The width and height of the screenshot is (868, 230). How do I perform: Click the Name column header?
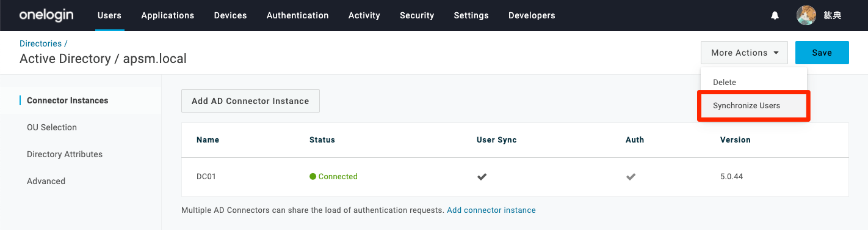(x=208, y=140)
